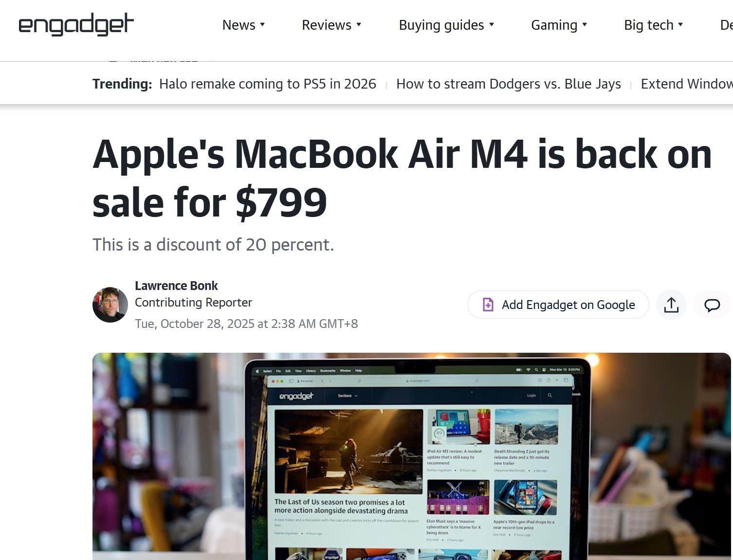This screenshot has width=733, height=560.
Task: Expand the Reviews dropdown arrow
Action: tap(359, 24)
